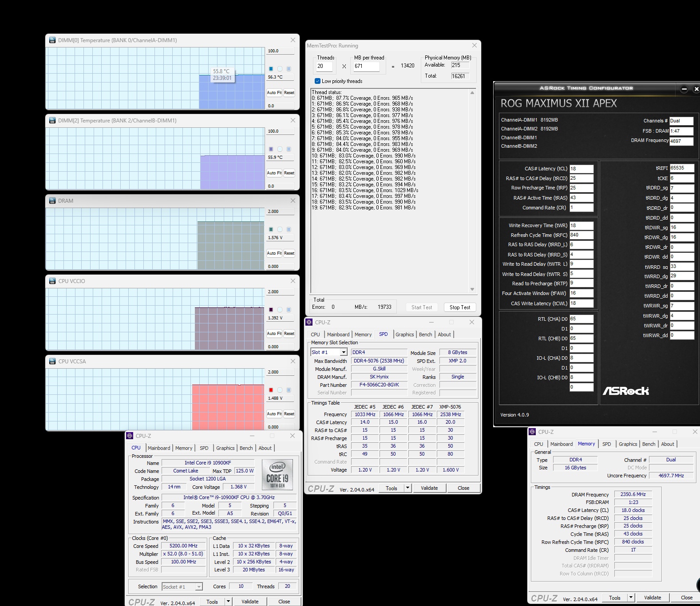Click the Stop Test button in MemTestPro
This screenshot has width=700, height=606.
point(460,307)
